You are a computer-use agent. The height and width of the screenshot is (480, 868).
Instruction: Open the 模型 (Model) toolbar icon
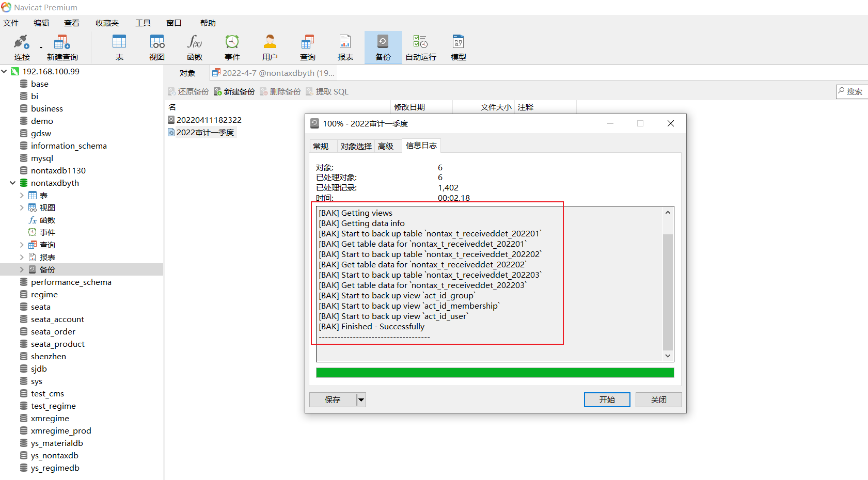458,47
